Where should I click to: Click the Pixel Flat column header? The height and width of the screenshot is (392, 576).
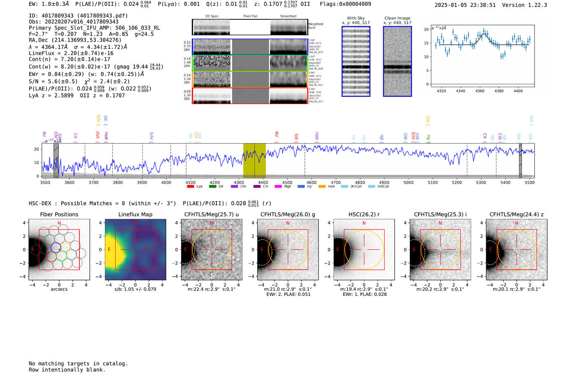click(x=250, y=16)
